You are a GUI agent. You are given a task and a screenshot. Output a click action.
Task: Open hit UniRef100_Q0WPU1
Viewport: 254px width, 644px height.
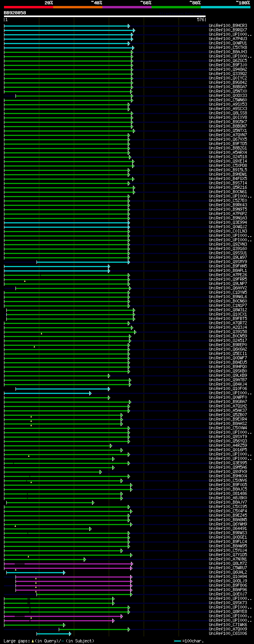(x=228, y=43)
